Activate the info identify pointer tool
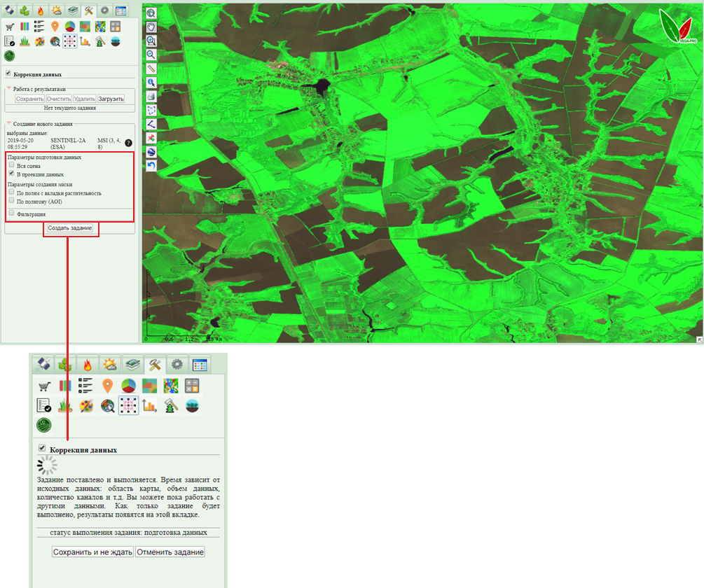The height and width of the screenshot is (588, 704). coord(151,83)
